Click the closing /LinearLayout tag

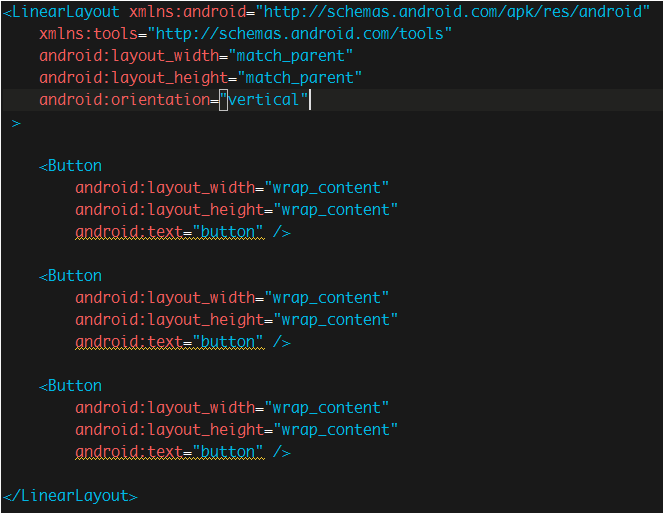tap(70, 496)
